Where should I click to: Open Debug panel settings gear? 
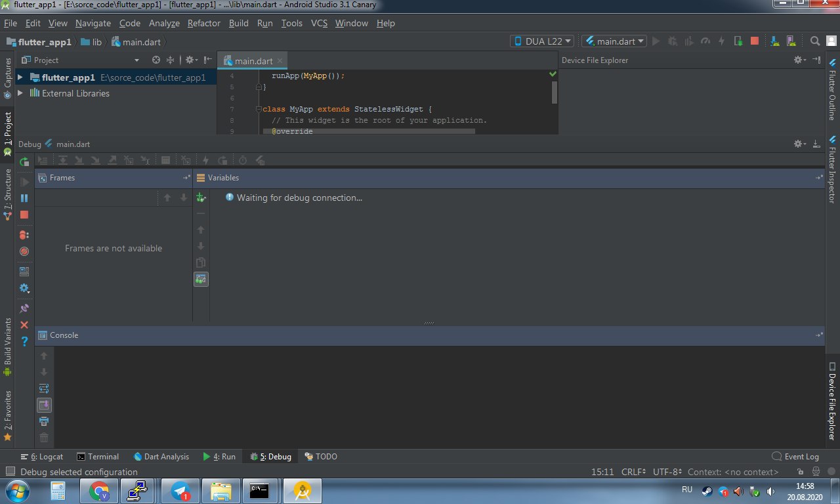800,144
